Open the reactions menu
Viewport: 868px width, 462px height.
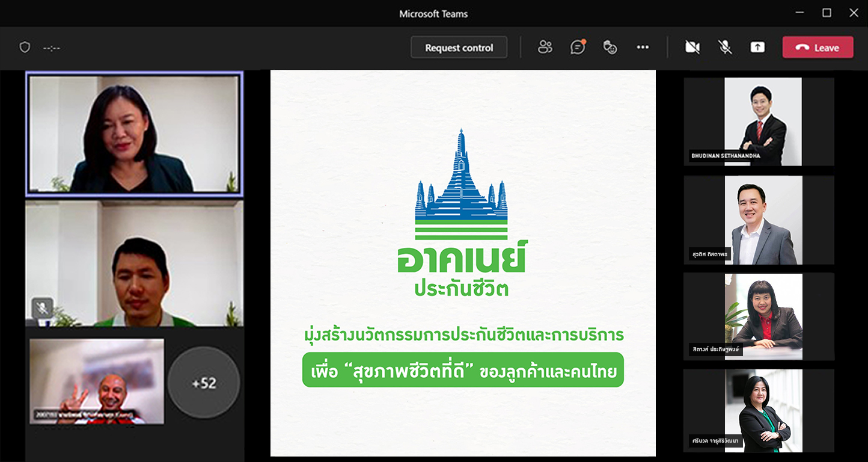(610, 48)
